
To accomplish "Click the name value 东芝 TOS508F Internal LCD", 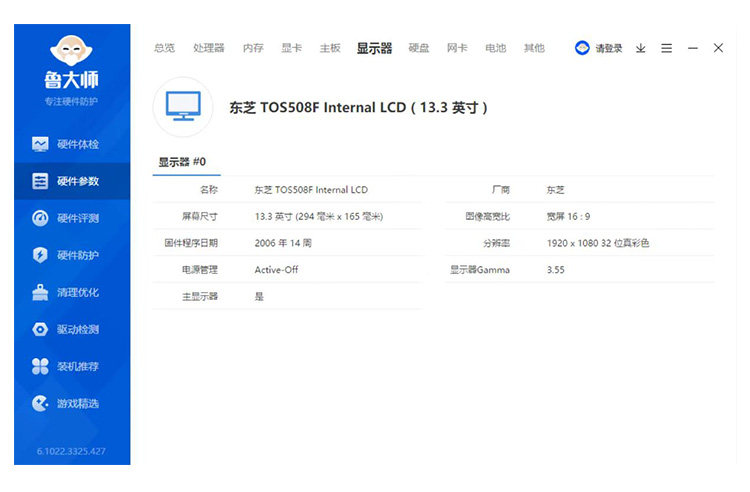I will pos(311,190).
